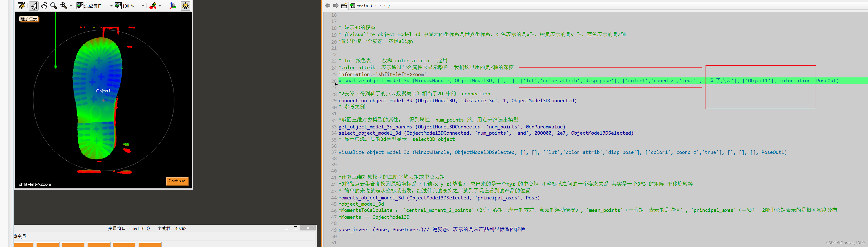Click the zoom-in tool icon
The image size is (868, 247).
click(x=64, y=6)
